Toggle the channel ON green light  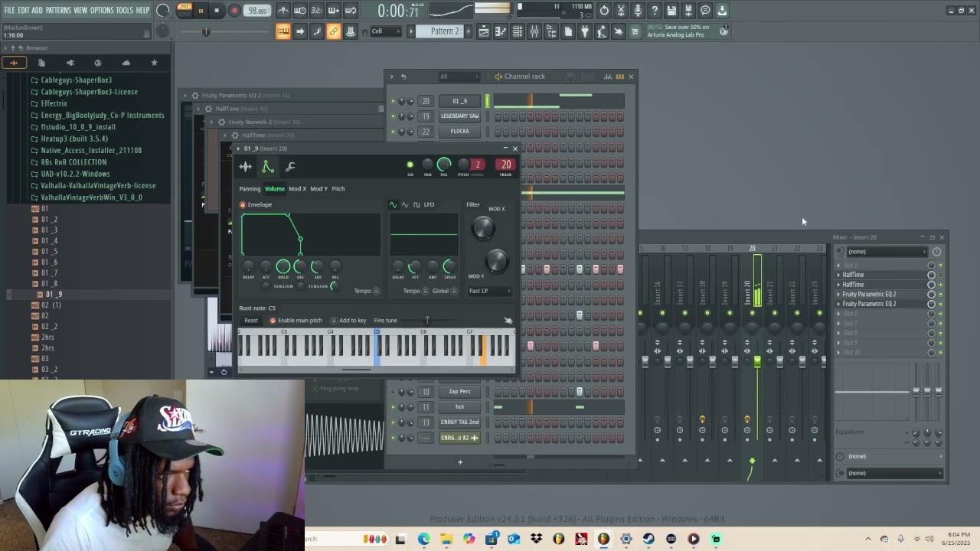(410, 165)
